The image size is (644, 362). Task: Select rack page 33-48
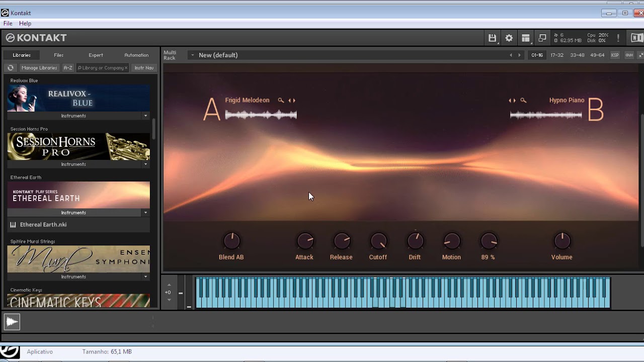coord(577,55)
